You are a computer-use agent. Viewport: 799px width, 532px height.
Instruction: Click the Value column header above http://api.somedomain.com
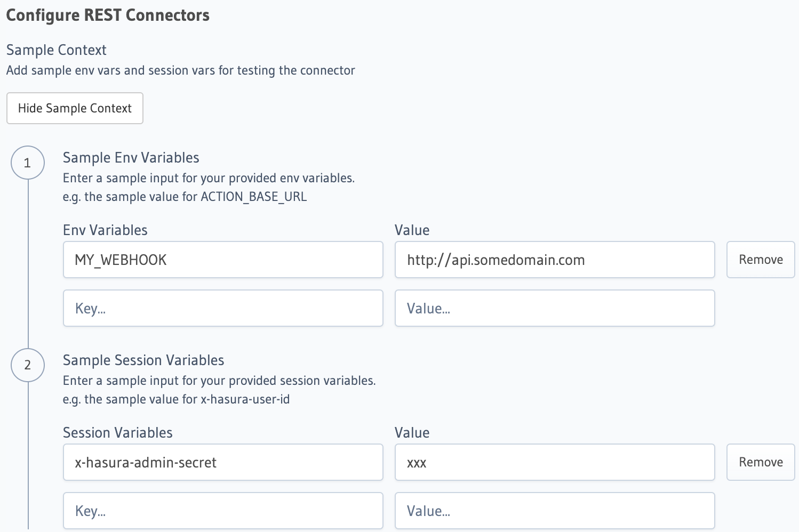[412, 230]
